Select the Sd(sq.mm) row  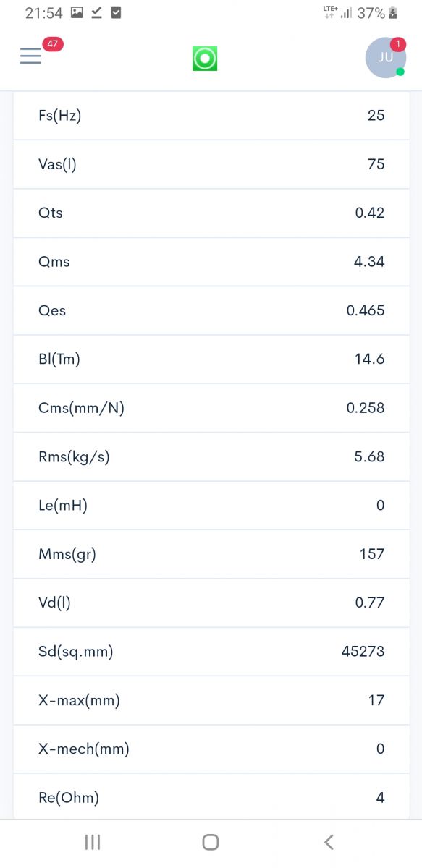211,652
